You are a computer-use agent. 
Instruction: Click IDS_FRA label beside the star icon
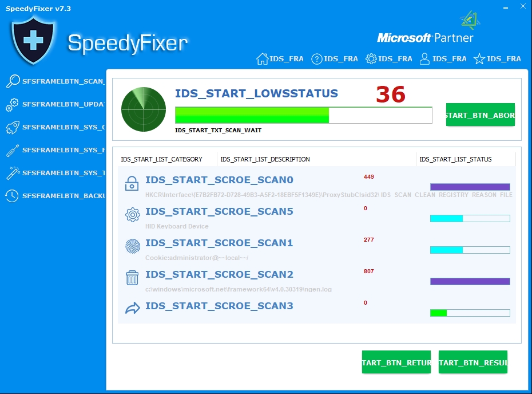(x=503, y=59)
